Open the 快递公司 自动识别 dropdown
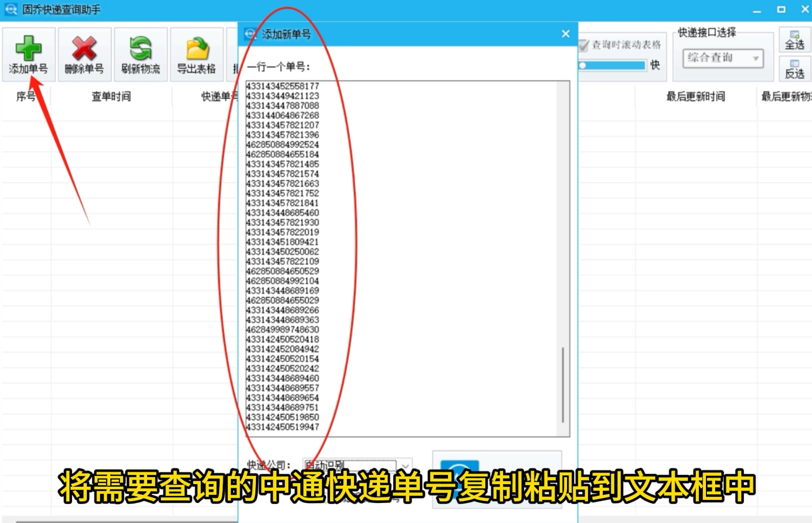 [x=357, y=465]
